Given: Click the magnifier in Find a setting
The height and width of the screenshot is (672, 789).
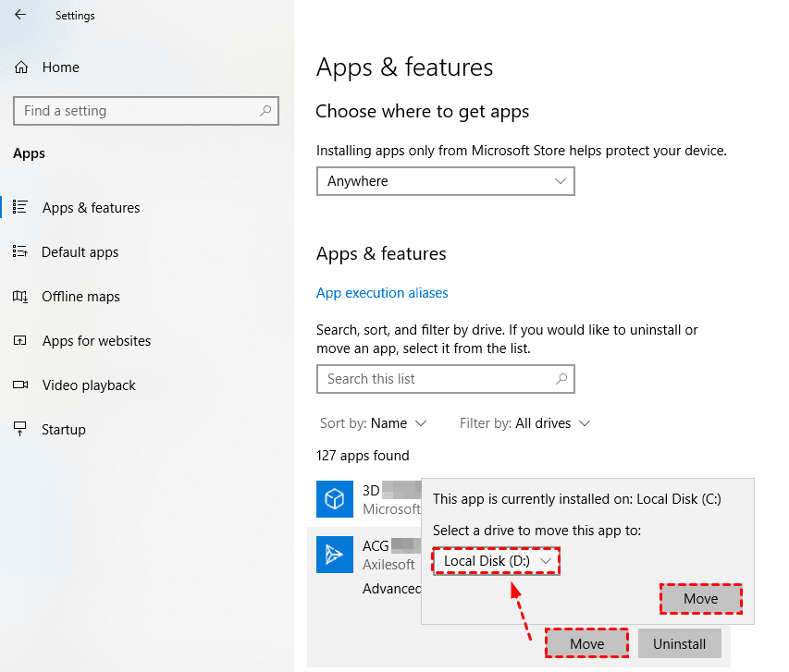Looking at the screenshot, I should tap(265, 111).
